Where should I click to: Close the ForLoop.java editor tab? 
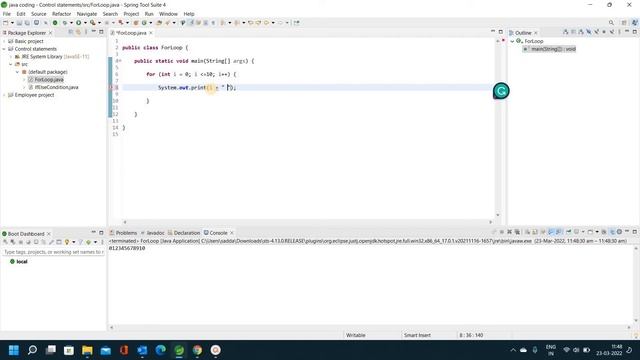click(x=151, y=33)
